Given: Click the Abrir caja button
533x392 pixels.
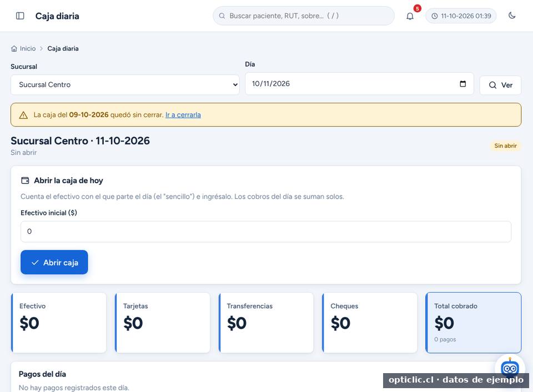Looking at the screenshot, I should [x=54, y=262].
